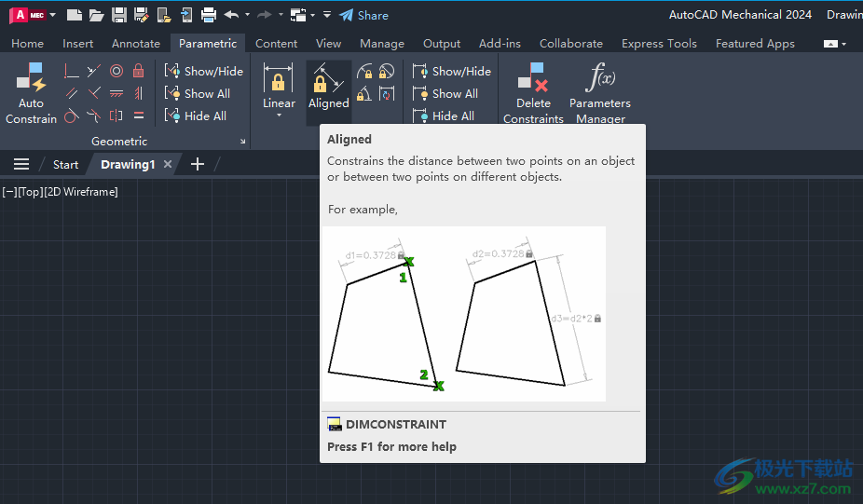The width and height of the screenshot is (863, 504).
Task: Select the Angular dimensional constraint
Action: tap(364, 94)
